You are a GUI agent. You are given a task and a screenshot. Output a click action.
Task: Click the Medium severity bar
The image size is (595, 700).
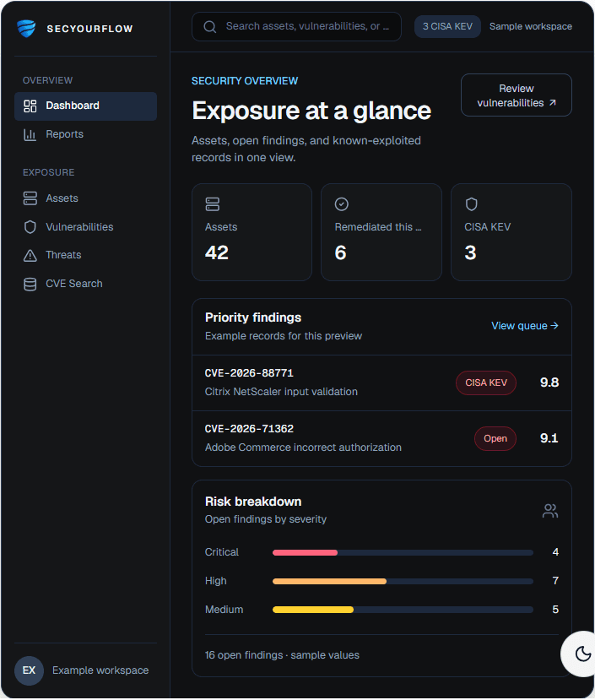[403, 610]
